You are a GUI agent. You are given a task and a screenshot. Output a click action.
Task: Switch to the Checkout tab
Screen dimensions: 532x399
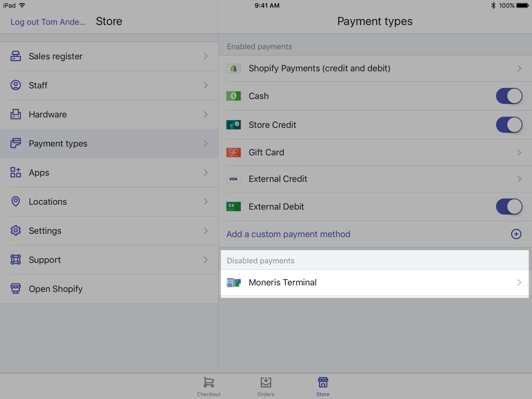[208, 384]
